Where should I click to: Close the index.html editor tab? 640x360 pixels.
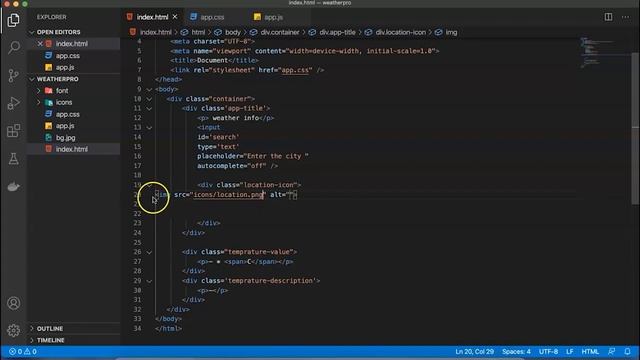coord(175,17)
